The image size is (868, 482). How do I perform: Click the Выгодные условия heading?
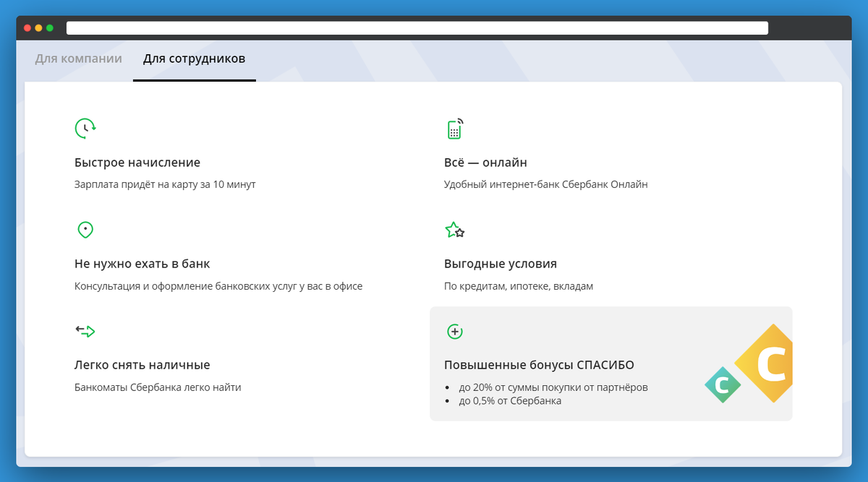[501, 264]
